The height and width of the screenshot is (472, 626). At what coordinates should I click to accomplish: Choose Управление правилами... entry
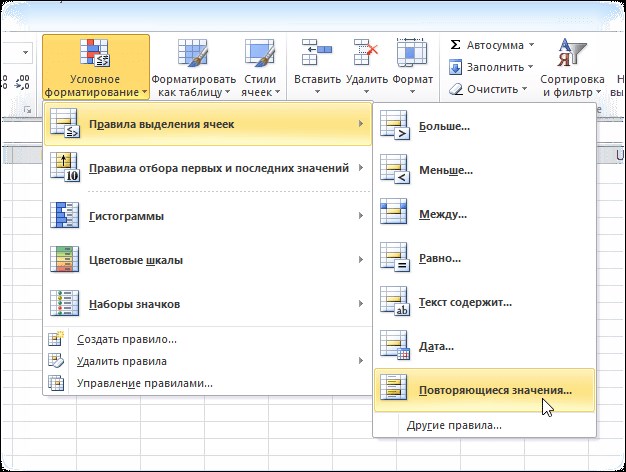[x=208, y=383]
